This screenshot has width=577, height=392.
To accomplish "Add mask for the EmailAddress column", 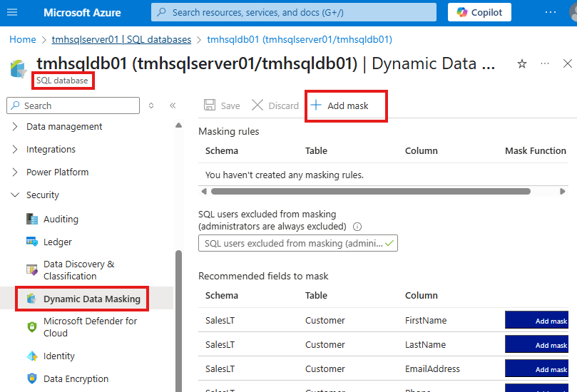I will (536, 368).
